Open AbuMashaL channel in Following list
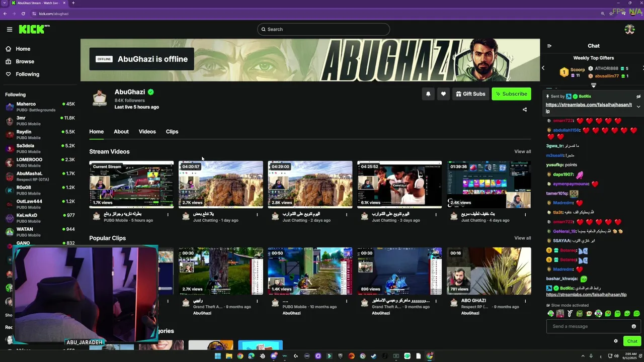Image resolution: width=644 pixels, height=362 pixels. (x=40, y=176)
